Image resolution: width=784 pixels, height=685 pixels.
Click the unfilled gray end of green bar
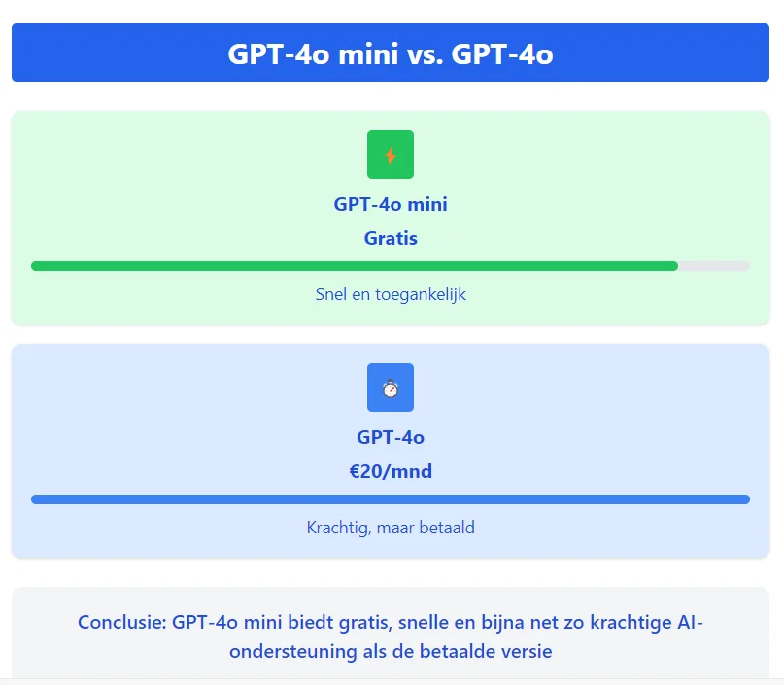coord(714,266)
